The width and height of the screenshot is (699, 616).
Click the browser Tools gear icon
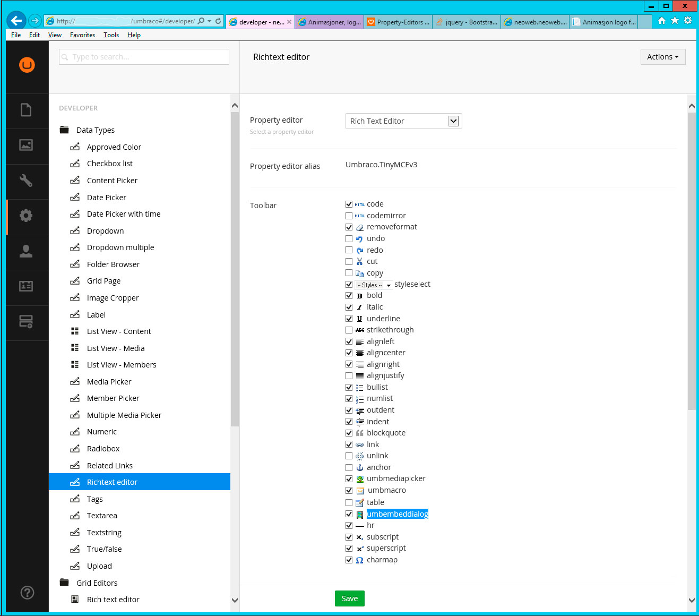point(688,21)
